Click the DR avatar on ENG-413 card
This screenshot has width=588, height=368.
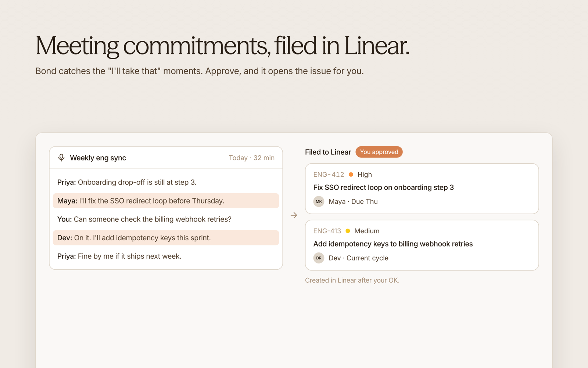click(x=319, y=258)
